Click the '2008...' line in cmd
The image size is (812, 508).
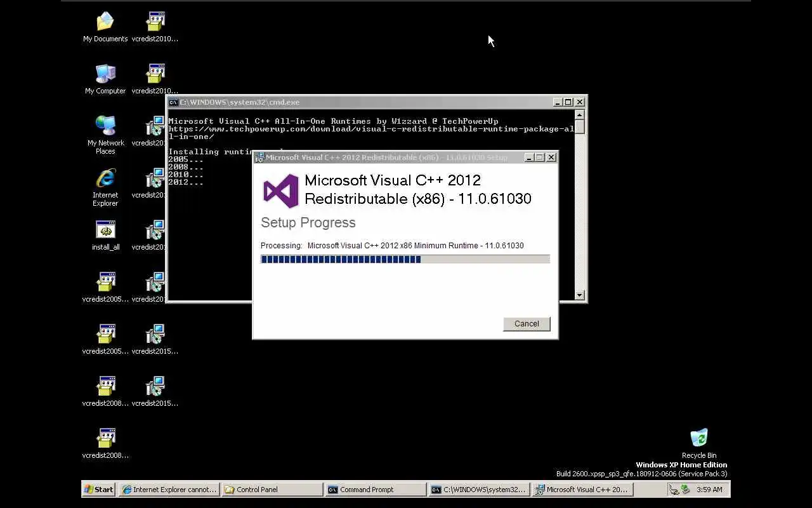coord(186,167)
